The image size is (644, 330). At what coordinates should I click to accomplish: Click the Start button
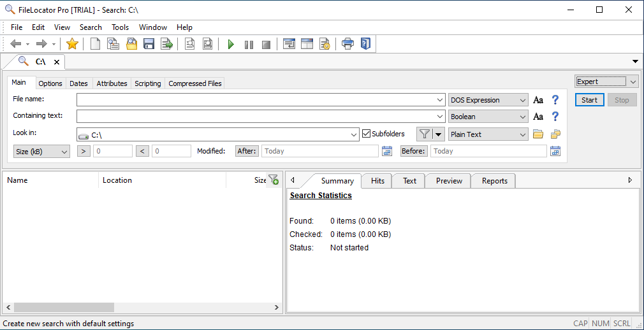coord(589,100)
